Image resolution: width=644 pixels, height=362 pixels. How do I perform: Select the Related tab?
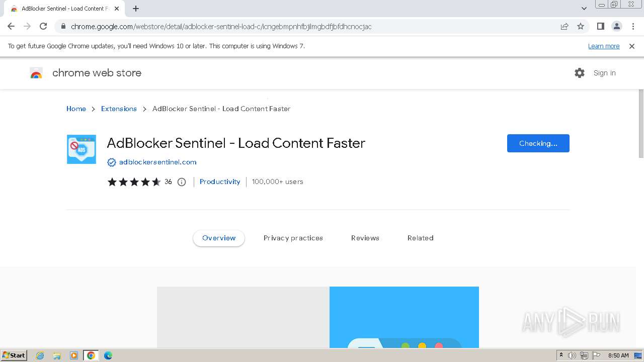pyautogui.click(x=420, y=238)
